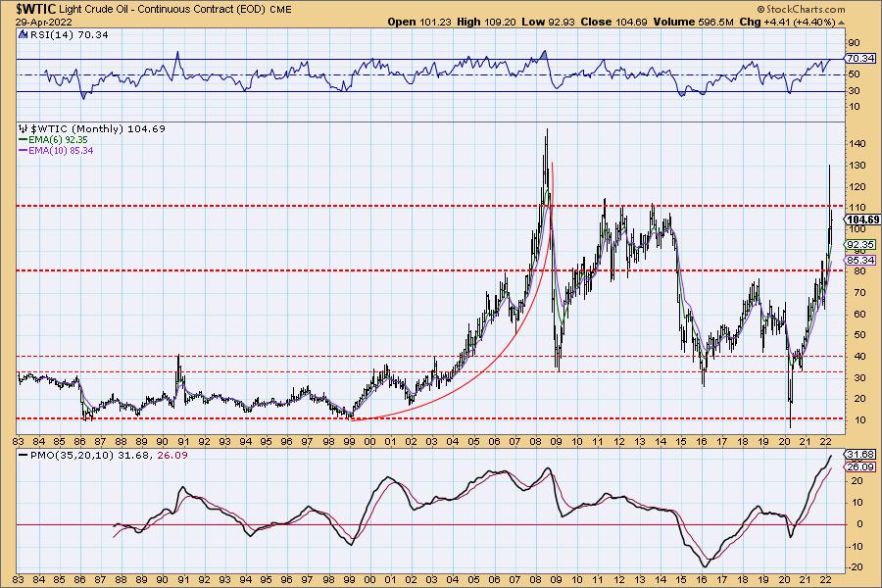Click the 90 level label on the RSI axis
882x588 pixels.
click(x=854, y=43)
